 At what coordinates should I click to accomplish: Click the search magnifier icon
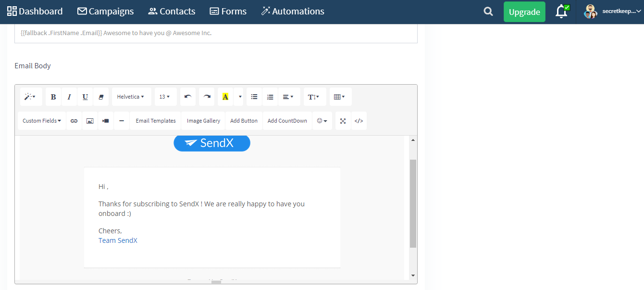pos(488,12)
